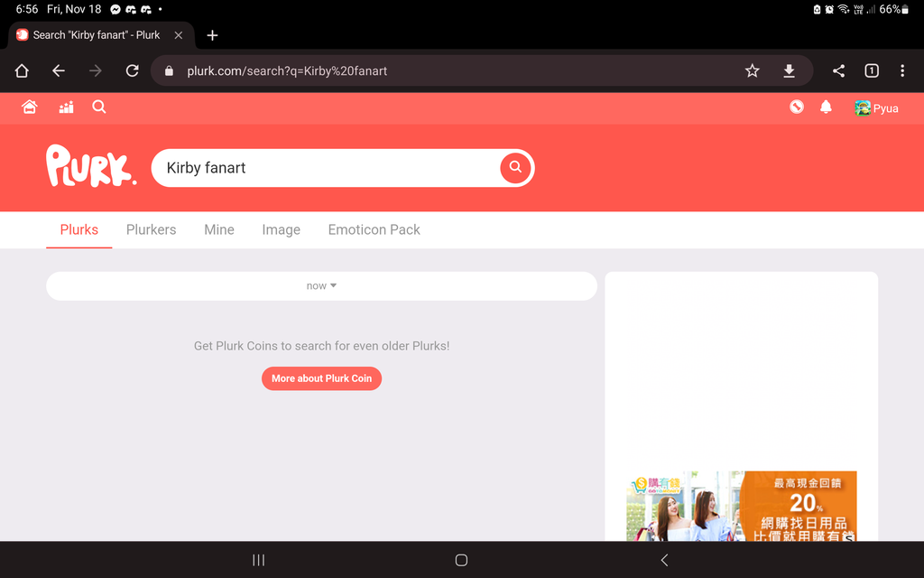Image resolution: width=924 pixels, height=578 pixels.
Task: Click 'Get Plurk Coins to search' message
Action: pos(322,346)
